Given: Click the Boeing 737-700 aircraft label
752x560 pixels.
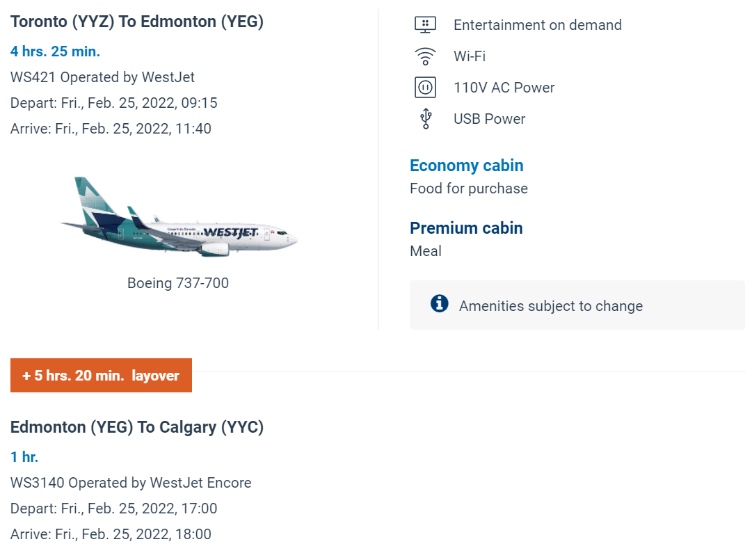Looking at the screenshot, I should tap(178, 283).
